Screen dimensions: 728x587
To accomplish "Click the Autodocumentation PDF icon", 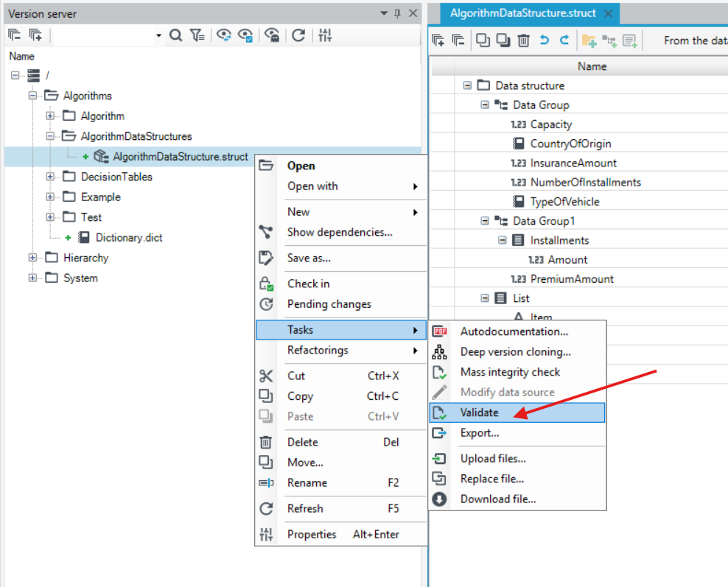I will [440, 331].
